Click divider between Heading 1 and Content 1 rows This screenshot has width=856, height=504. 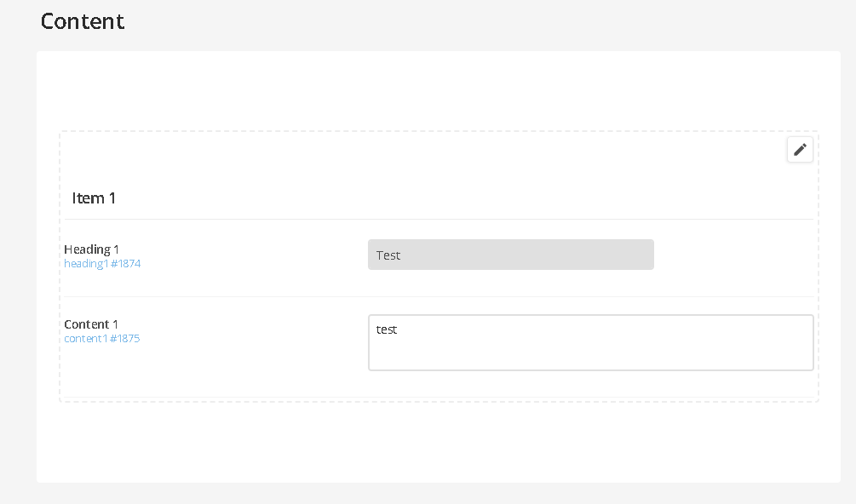[x=439, y=297]
